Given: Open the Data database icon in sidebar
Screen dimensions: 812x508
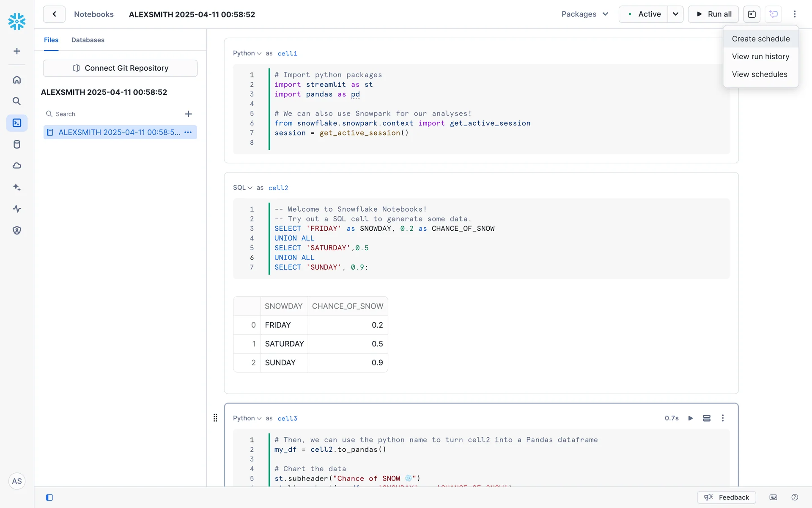Looking at the screenshot, I should pyautogui.click(x=17, y=144).
